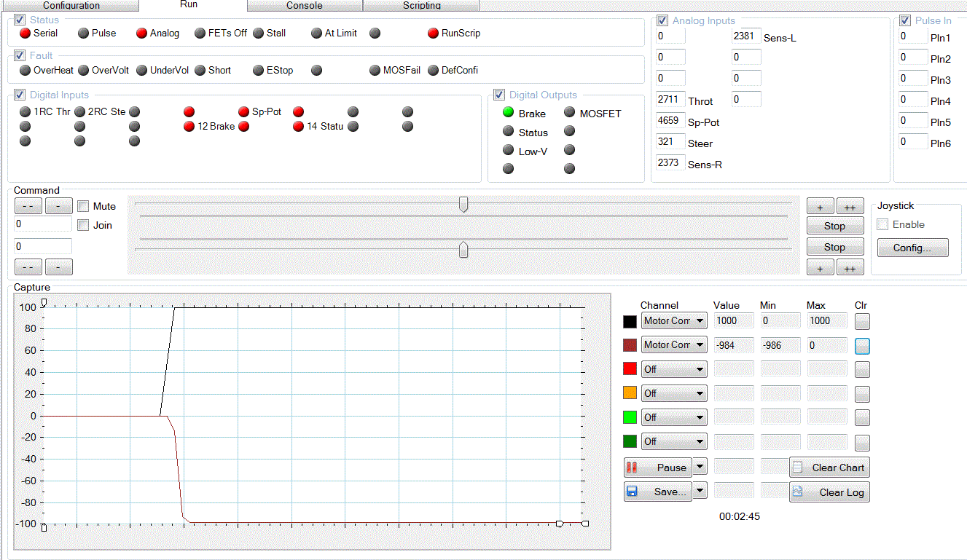Switch to the Console tab
The image size is (967, 560).
[x=305, y=6]
